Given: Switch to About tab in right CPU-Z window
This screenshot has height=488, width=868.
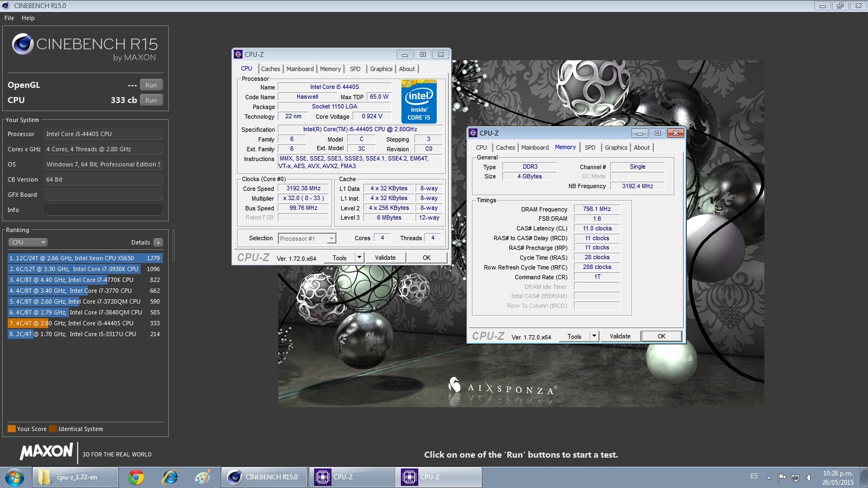Looking at the screenshot, I should [642, 147].
